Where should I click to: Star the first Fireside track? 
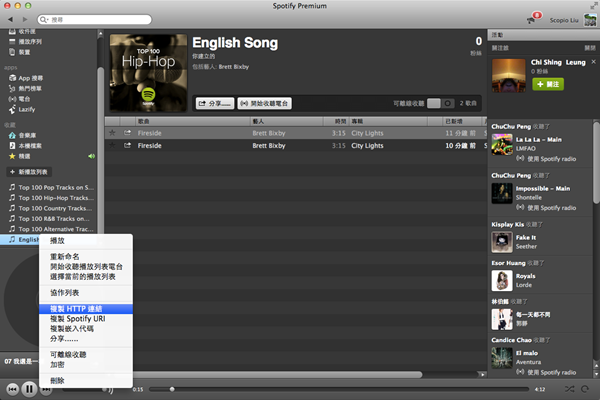point(112,133)
